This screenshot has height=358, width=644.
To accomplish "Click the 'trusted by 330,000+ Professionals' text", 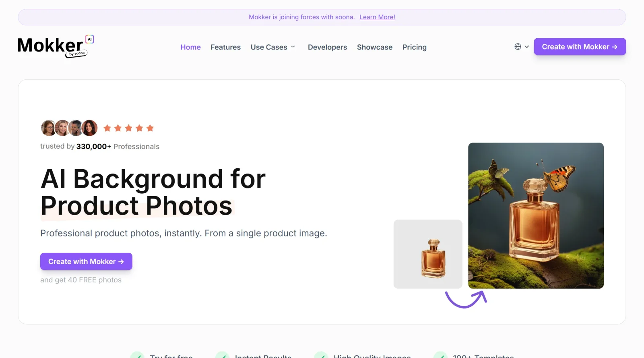I will [100, 147].
